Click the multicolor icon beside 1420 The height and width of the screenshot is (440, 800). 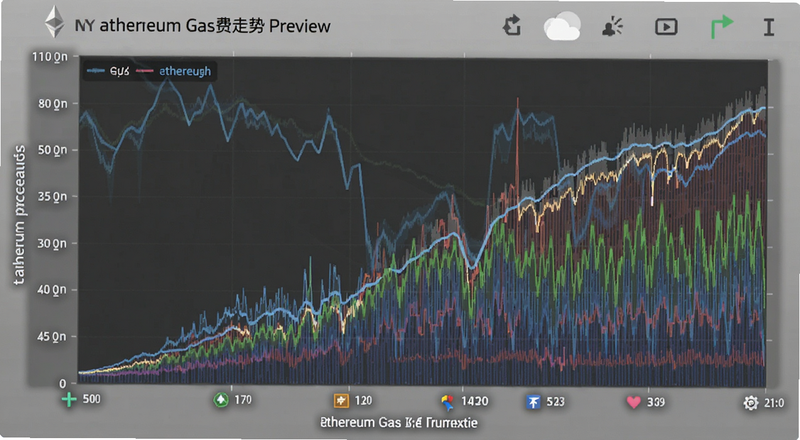coord(447,402)
